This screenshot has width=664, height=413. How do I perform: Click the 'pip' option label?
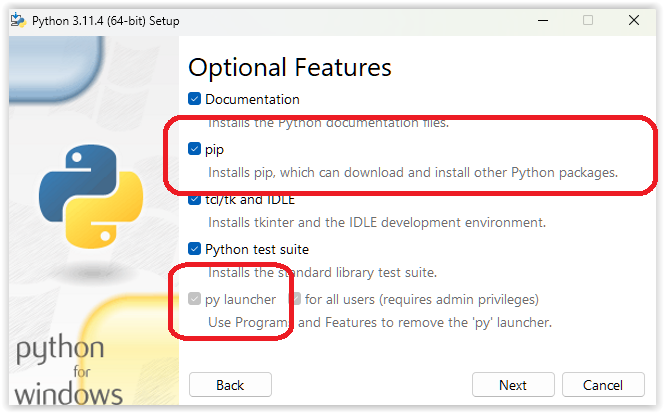(x=214, y=150)
